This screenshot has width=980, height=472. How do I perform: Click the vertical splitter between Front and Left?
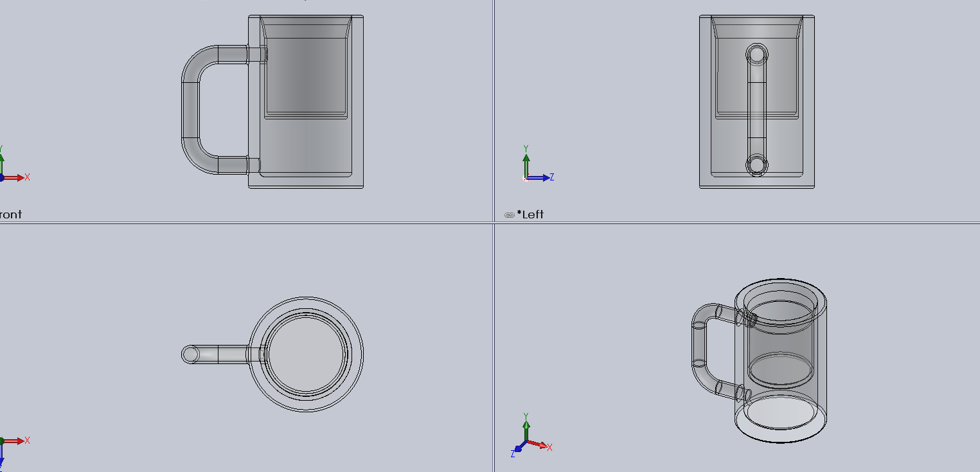[x=494, y=110]
